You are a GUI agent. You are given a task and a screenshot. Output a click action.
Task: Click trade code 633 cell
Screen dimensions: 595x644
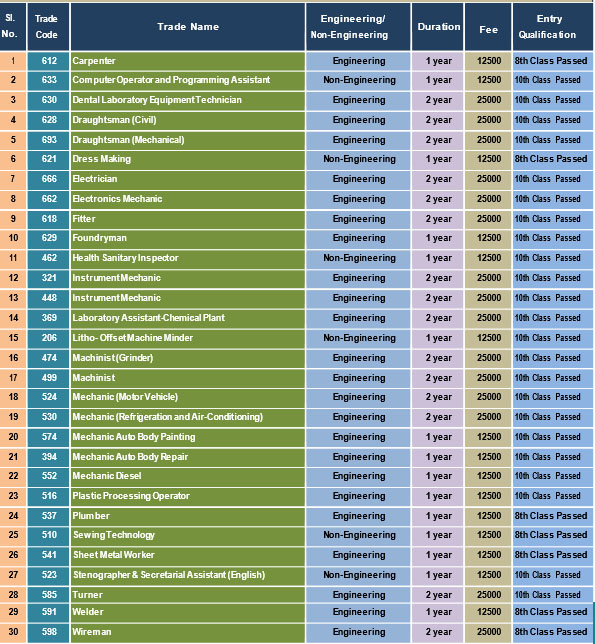(x=48, y=80)
